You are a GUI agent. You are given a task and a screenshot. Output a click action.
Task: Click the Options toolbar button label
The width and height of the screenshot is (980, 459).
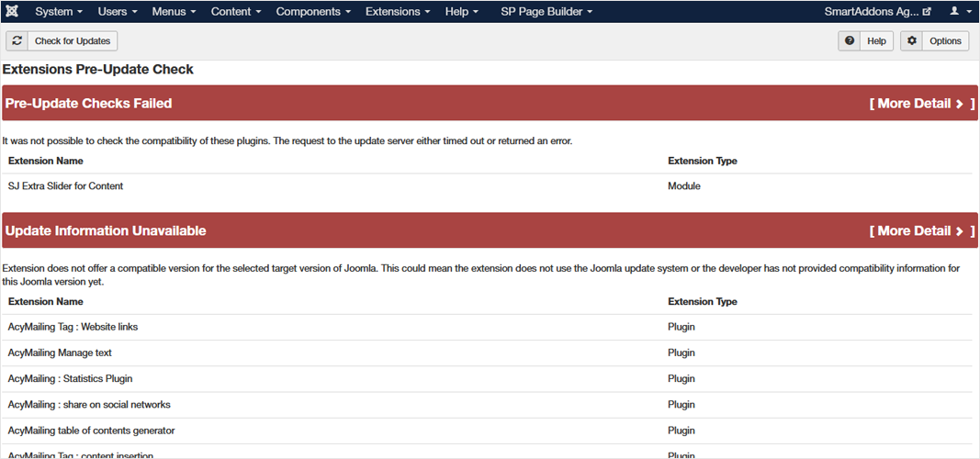pyautogui.click(x=945, y=40)
